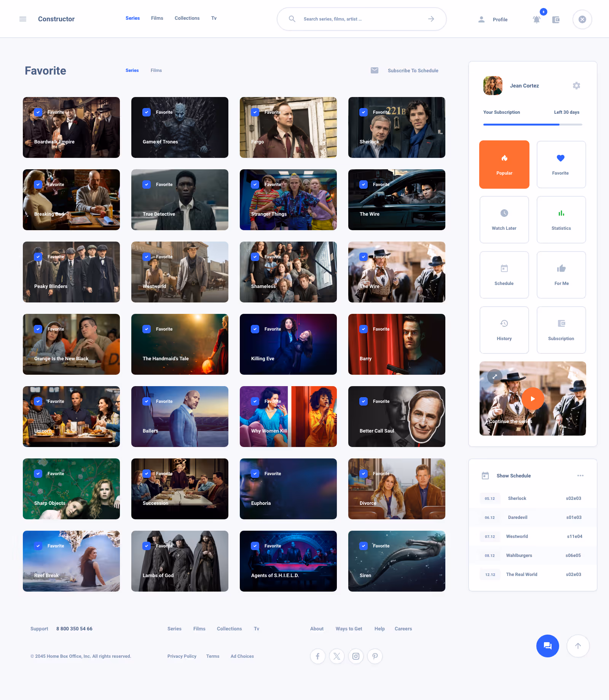
Task: Select Wahlburgers schedule row
Action: pyautogui.click(x=532, y=555)
